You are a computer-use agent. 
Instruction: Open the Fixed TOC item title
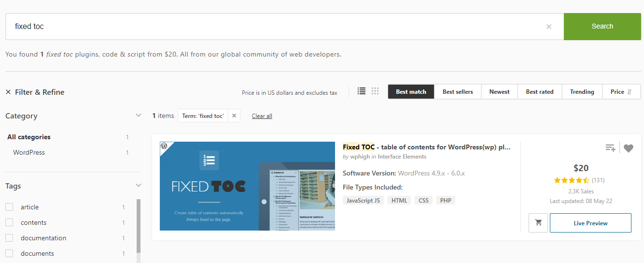pos(427,147)
